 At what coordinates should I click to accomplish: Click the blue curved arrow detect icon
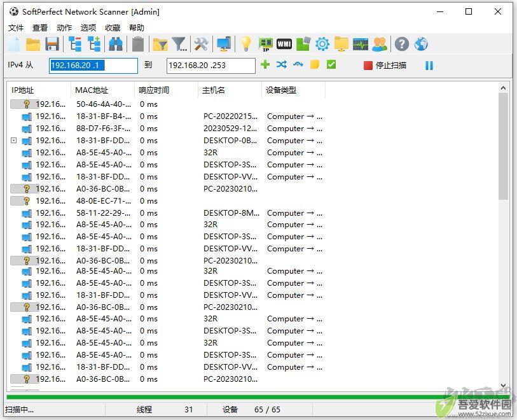click(298, 64)
